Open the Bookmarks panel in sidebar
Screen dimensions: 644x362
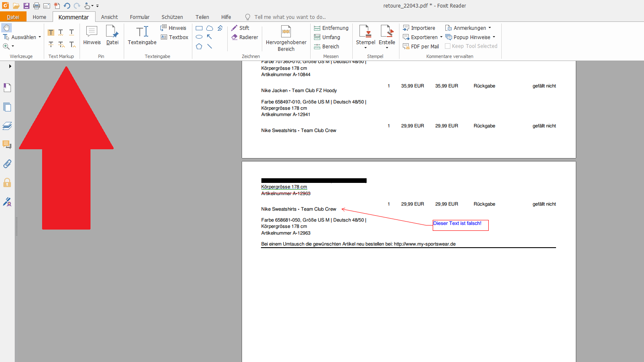point(7,87)
